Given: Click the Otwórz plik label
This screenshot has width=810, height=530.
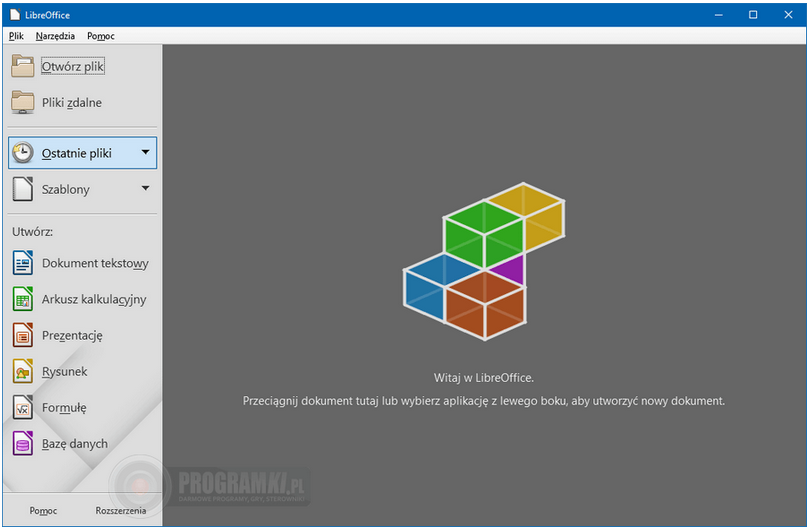Looking at the screenshot, I should click(73, 67).
